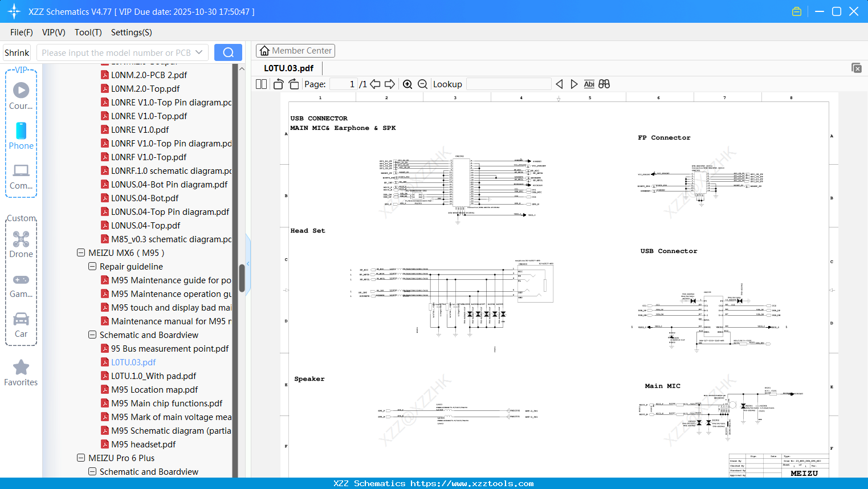Viewport: 868px width, 489px height.
Task: Open L0NUS.04-Bot.pdf
Action: (145, 198)
